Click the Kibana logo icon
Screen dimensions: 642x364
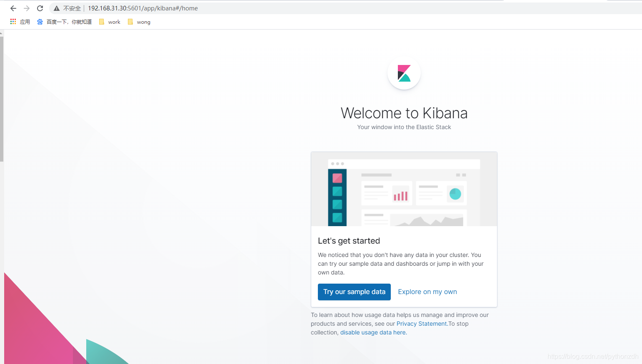[404, 73]
